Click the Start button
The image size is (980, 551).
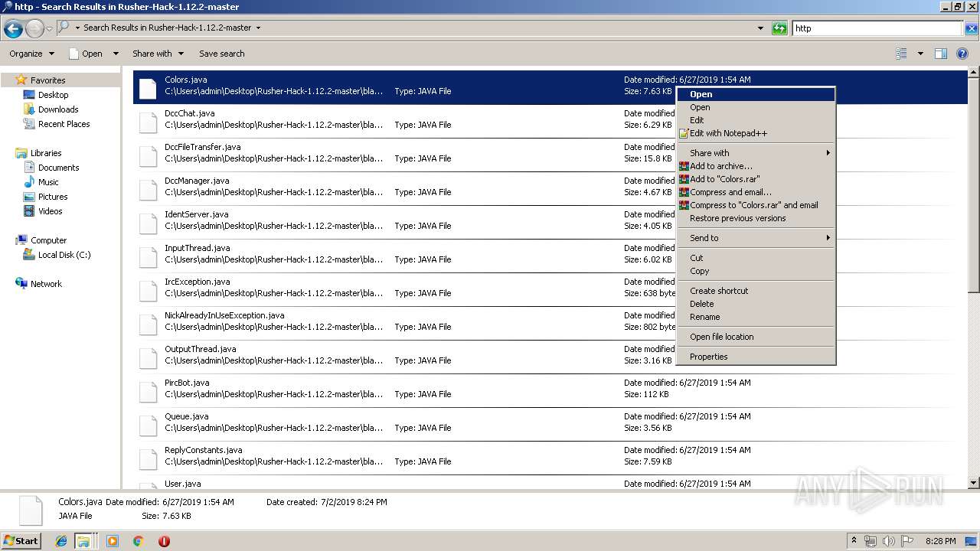coord(21,540)
